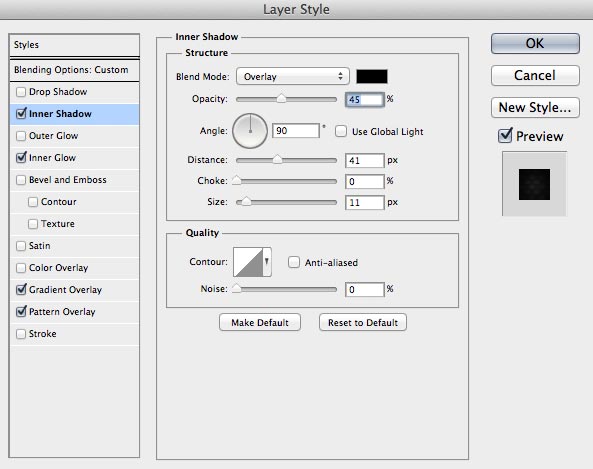Open Blending Options: Custom entry
Viewport: 593px width, 469px height.
pyautogui.click(x=75, y=70)
